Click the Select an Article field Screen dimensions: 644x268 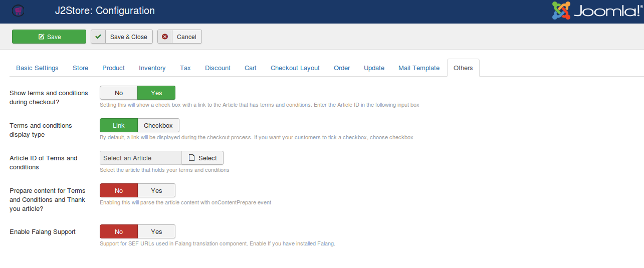click(x=140, y=158)
